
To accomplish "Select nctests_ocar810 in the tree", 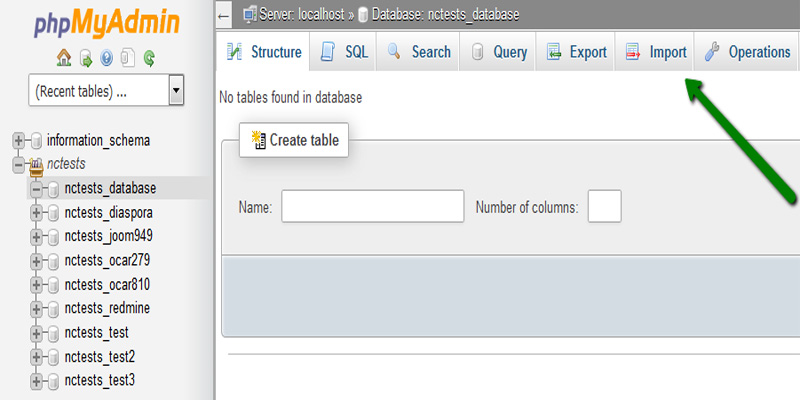I will point(107,285).
